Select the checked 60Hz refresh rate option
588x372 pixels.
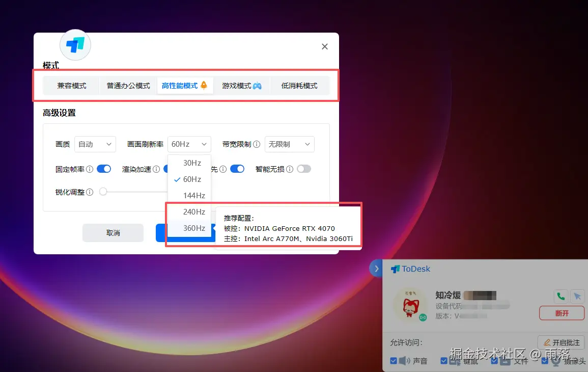(x=189, y=179)
